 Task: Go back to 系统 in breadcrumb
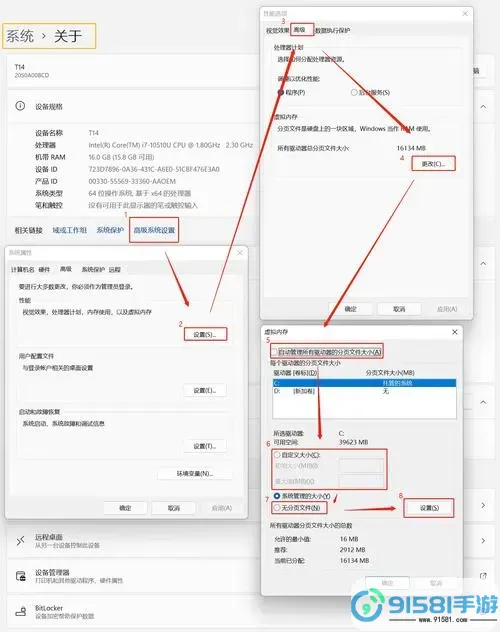[x=20, y=36]
